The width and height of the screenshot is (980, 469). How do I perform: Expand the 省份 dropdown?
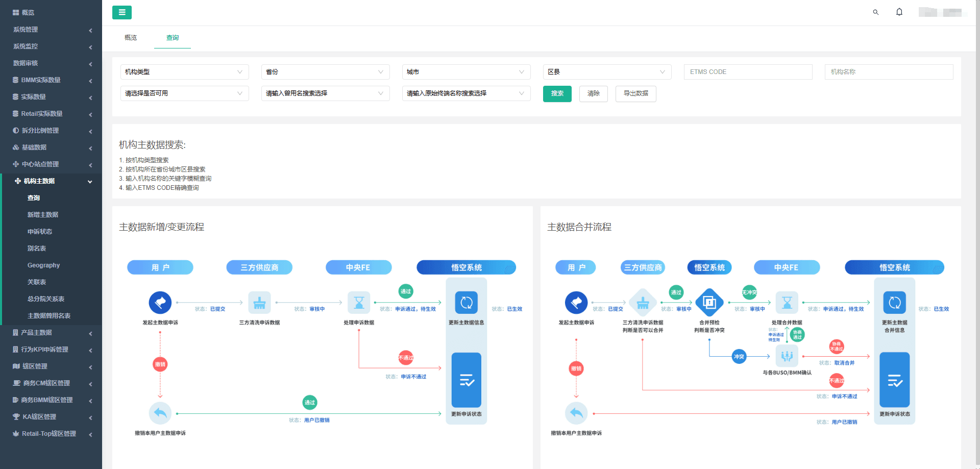(x=325, y=71)
